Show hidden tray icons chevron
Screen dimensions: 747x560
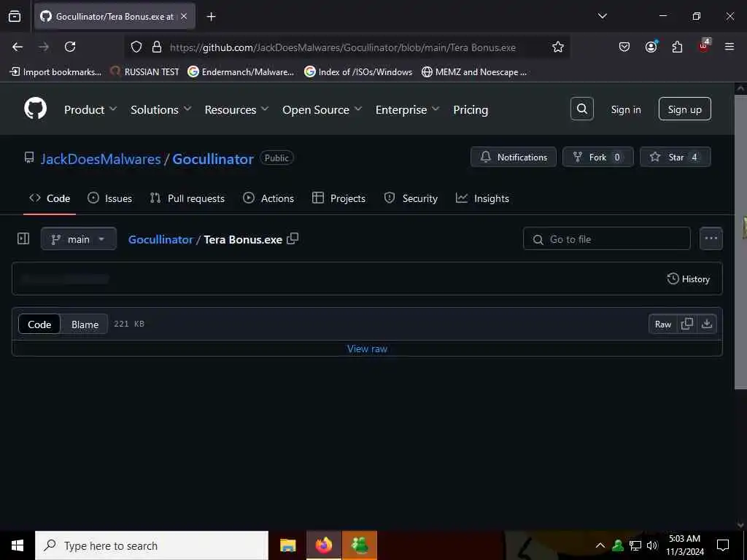(x=600, y=545)
